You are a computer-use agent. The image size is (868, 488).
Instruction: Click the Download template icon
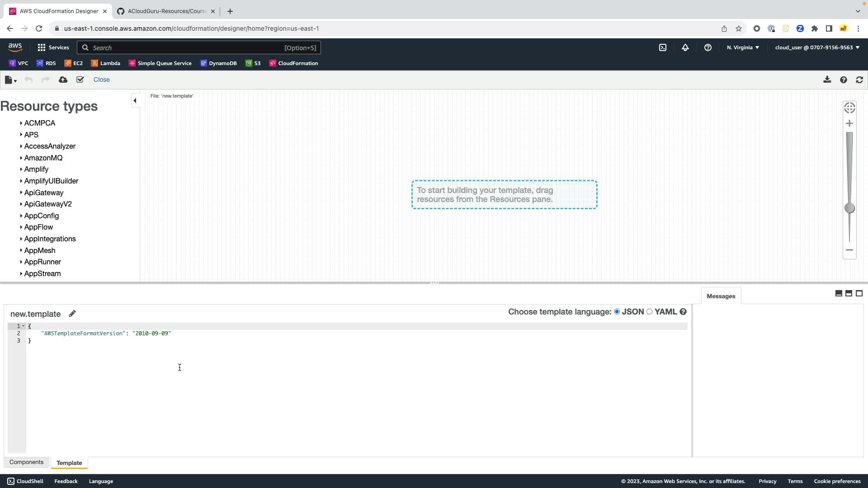pos(827,80)
